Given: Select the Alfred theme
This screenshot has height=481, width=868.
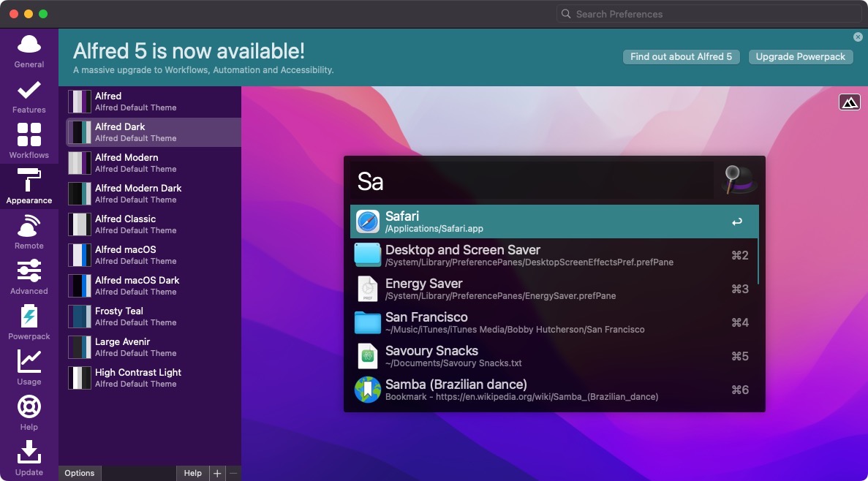Looking at the screenshot, I should tap(154, 102).
